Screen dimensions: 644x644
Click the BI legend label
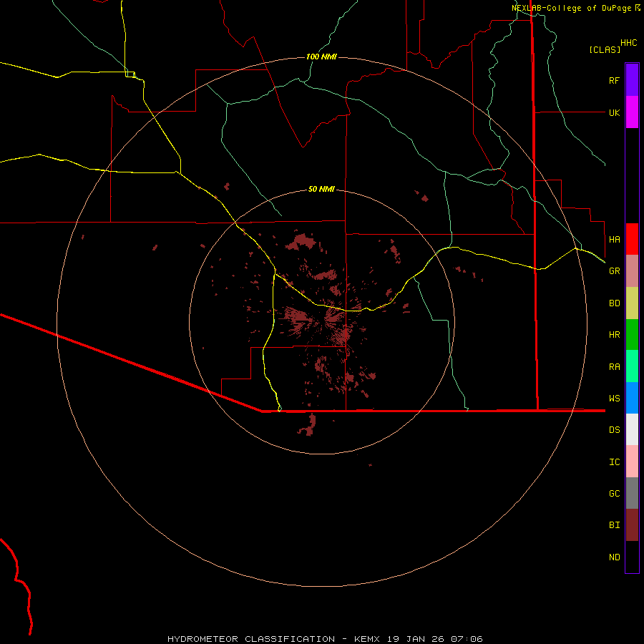pos(615,525)
